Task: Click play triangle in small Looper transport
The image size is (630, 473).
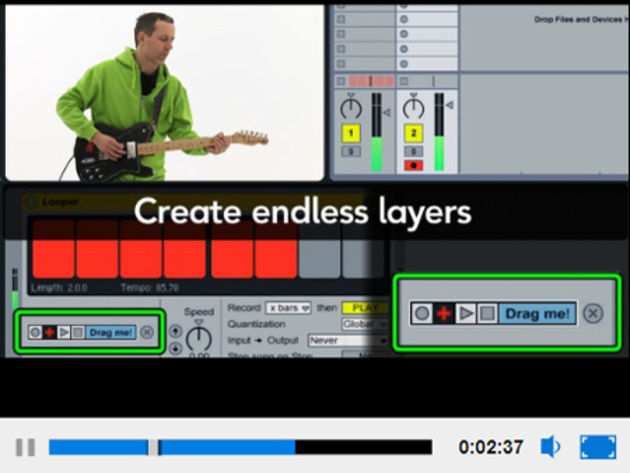Action: click(63, 332)
